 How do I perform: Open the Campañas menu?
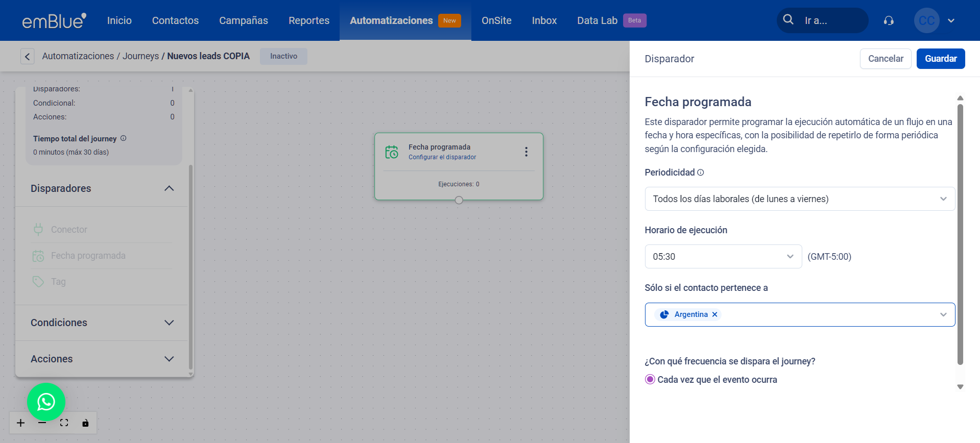244,20
